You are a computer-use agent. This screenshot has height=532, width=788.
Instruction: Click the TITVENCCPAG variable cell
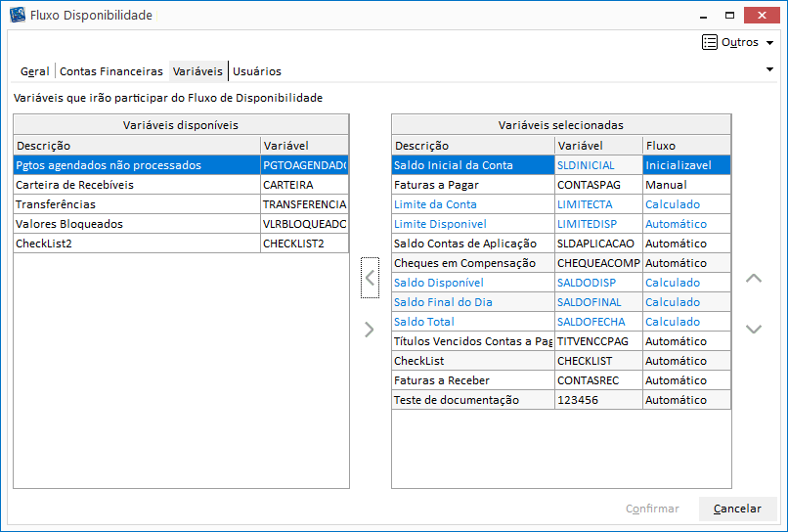598,342
